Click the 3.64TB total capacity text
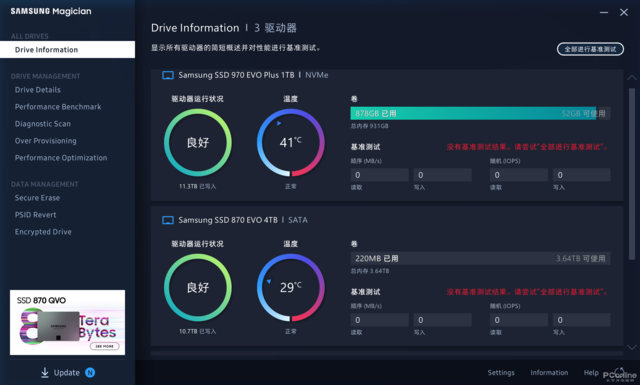Image resolution: width=640 pixels, height=385 pixels. pos(370,271)
